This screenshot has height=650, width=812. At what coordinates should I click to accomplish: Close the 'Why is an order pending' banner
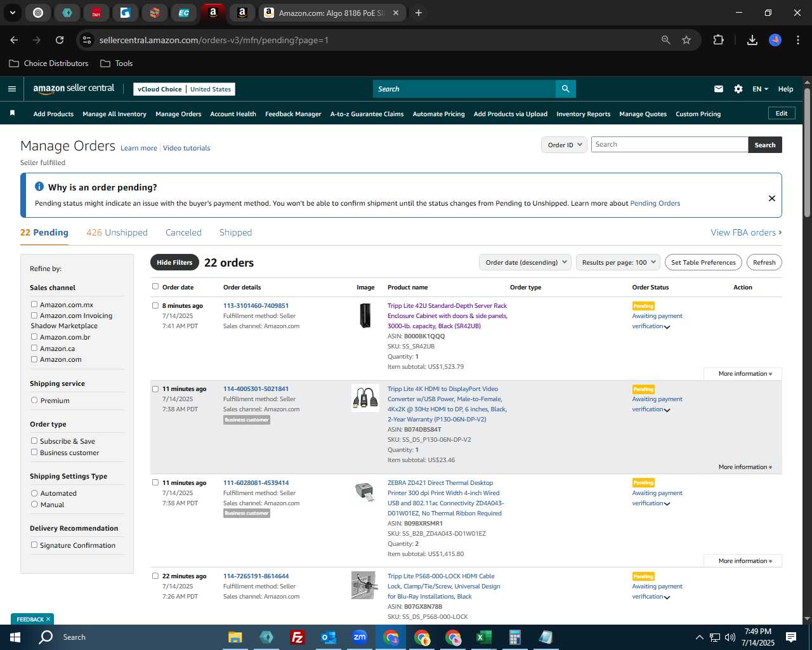point(772,198)
